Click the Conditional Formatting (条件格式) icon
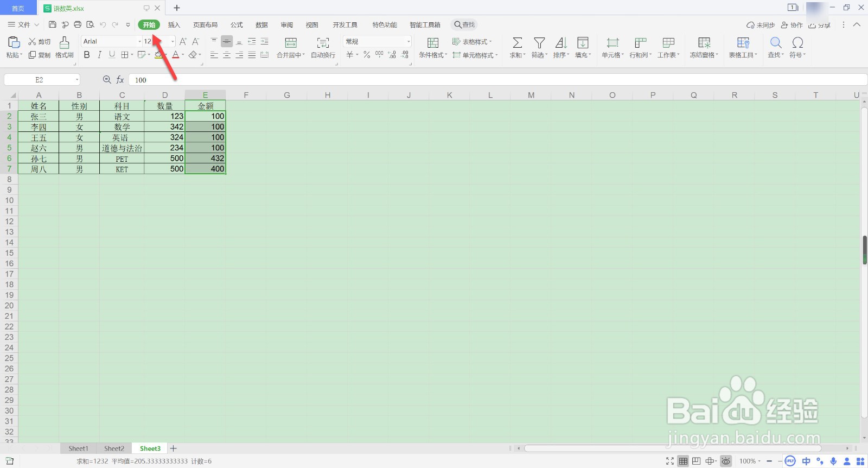The width and height of the screenshot is (868, 468). point(433,43)
